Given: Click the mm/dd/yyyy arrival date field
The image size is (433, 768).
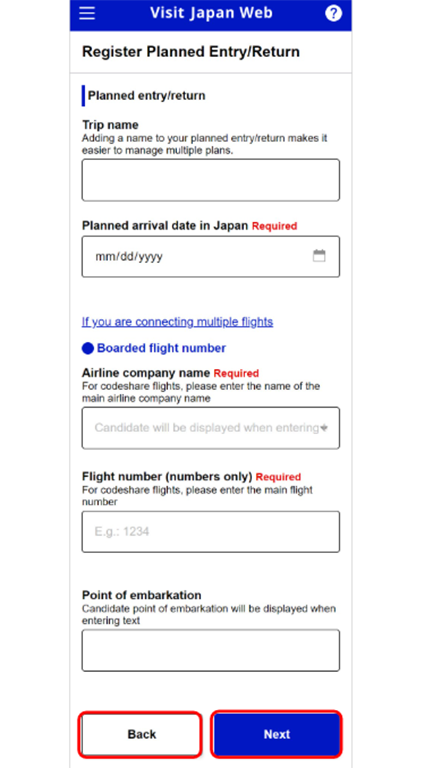Looking at the screenshot, I should (211, 257).
